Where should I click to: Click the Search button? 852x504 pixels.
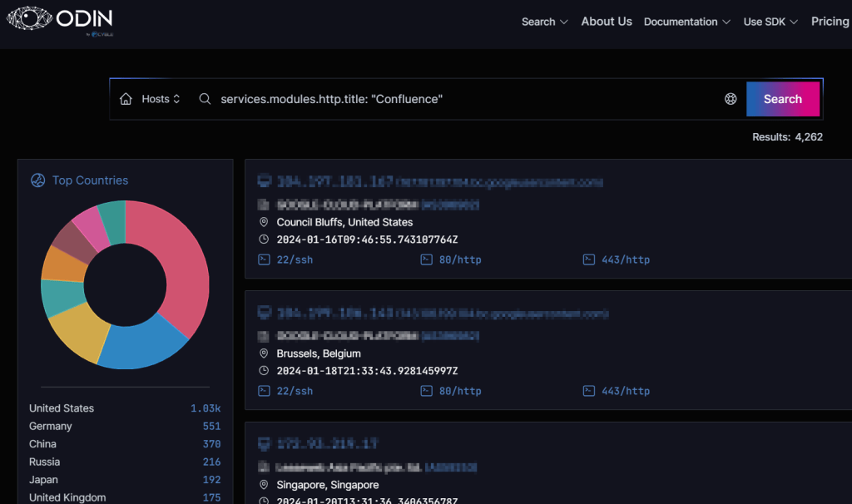(x=783, y=98)
